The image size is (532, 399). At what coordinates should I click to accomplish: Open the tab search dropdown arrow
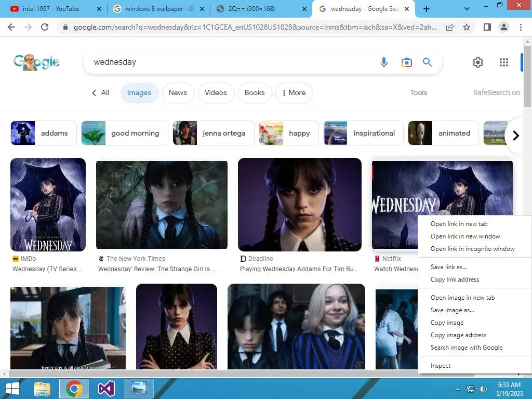point(467,9)
